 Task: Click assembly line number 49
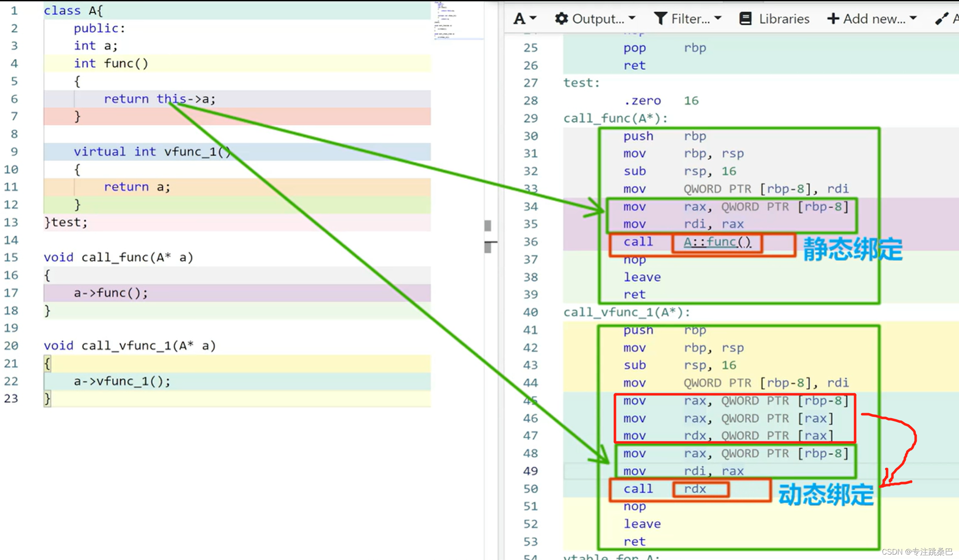coord(531,471)
